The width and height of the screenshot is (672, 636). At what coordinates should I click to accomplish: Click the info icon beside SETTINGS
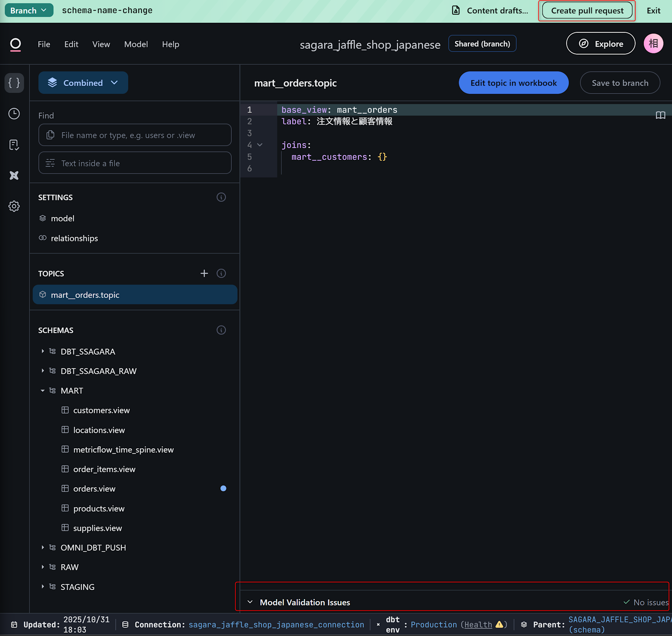coord(221,197)
